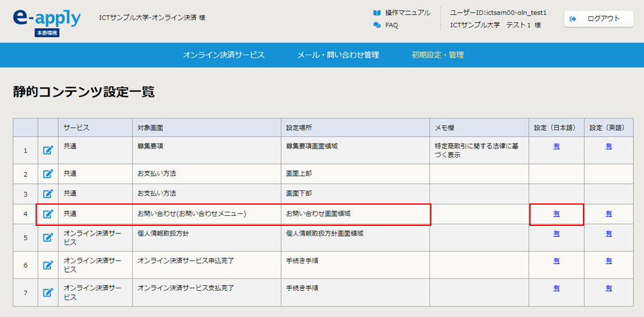Click the ログアウト button
The width and height of the screenshot is (644, 317).
(x=598, y=19)
